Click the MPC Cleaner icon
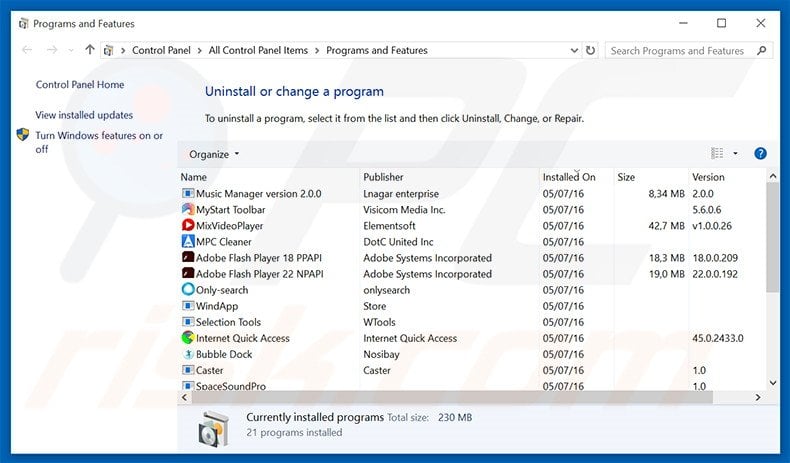790x463 pixels. [x=188, y=241]
